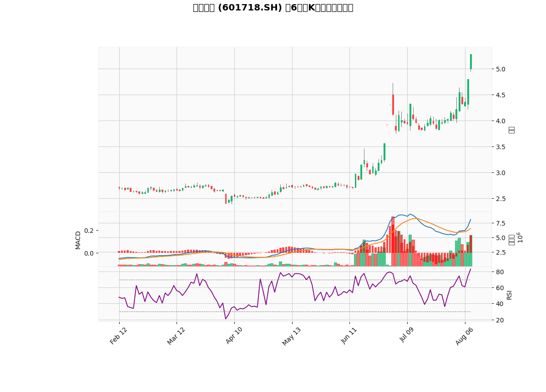Click the 20 RSI axis tick
546x392 pixels.
[x=499, y=320]
